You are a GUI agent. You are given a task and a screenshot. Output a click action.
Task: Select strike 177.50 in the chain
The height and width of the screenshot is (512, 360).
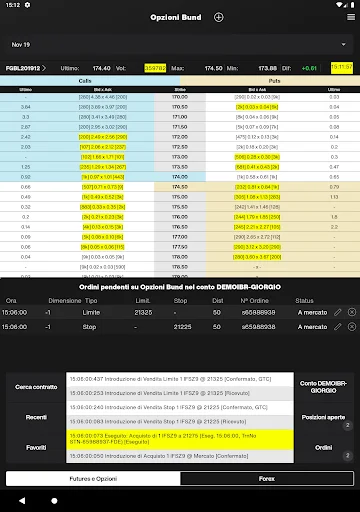(180, 247)
